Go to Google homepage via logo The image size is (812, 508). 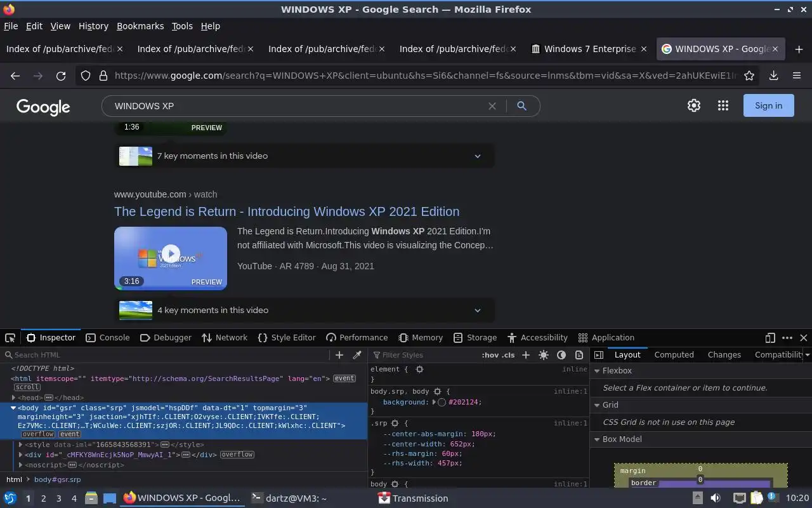(43, 107)
